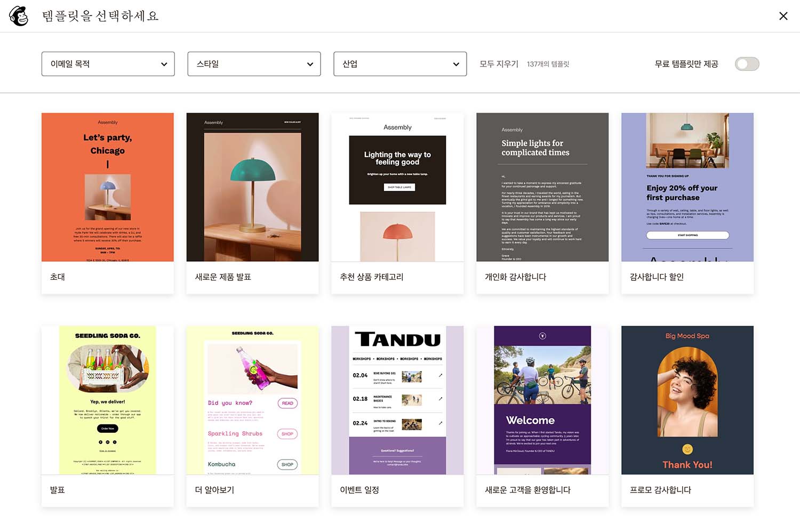
Task: Click the 이벤트 일정 label
Action: pos(359,490)
